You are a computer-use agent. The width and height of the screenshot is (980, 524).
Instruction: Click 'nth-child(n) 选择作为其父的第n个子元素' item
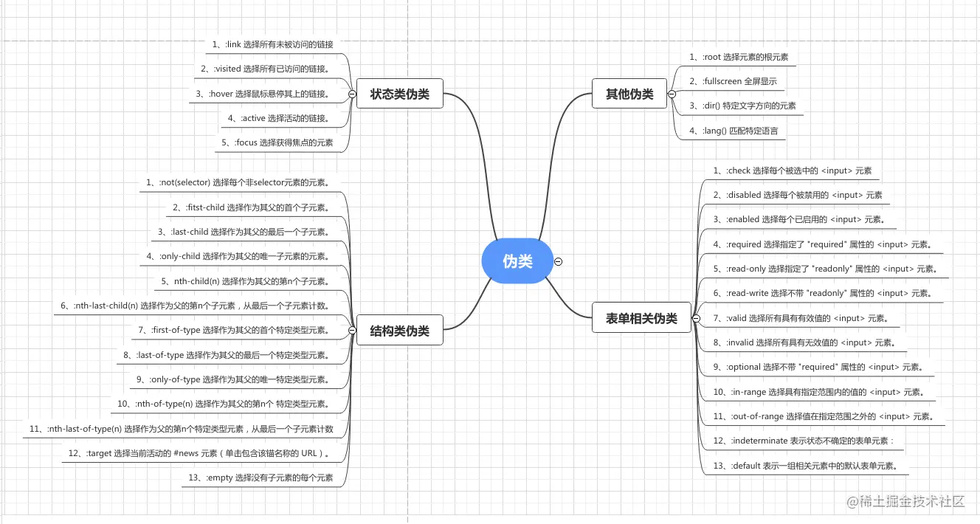click(x=245, y=281)
